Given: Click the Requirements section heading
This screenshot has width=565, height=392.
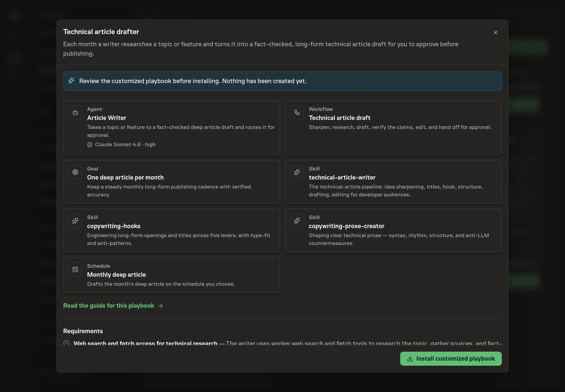Looking at the screenshot, I should pyautogui.click(x=83, y=331).
